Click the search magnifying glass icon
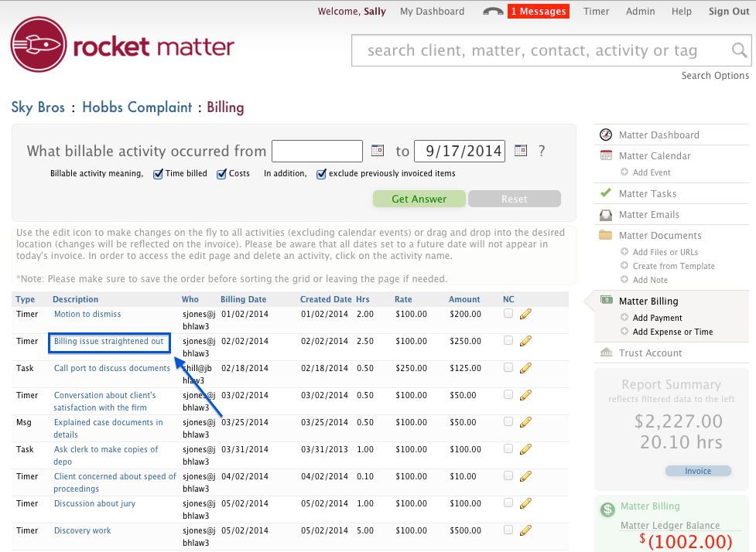Viewport: 756px width, 552px height. pyautogui.click(x=740, y=51)
